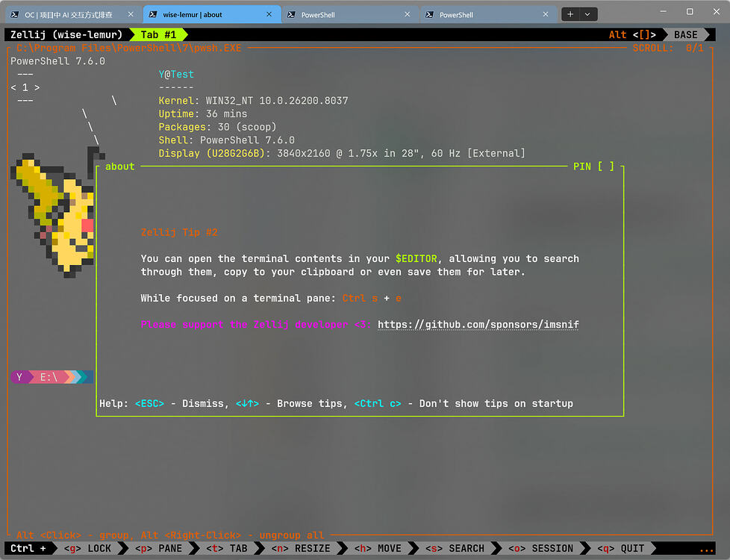Click the 'Y@Test' user host text
Image resolution: width=730 pixels, height=560 pixels.
176,74
